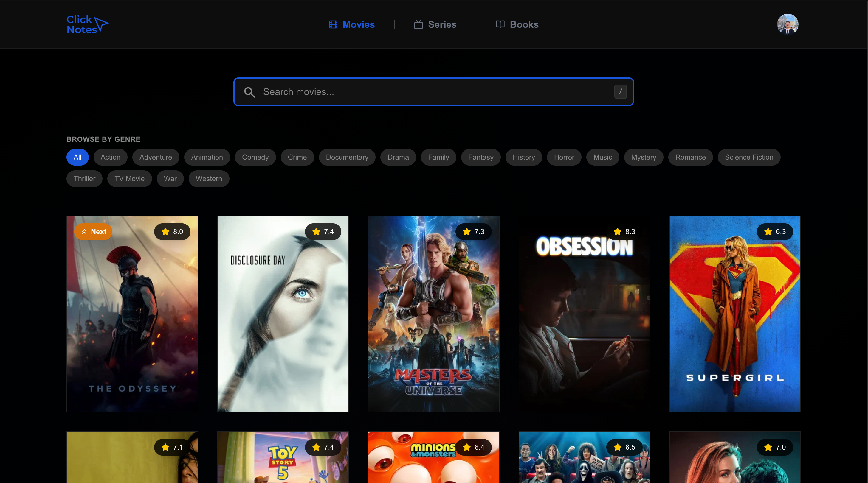
Task: Click the 6.4 rating on Minions & Monsters
Action: point(473,447)
